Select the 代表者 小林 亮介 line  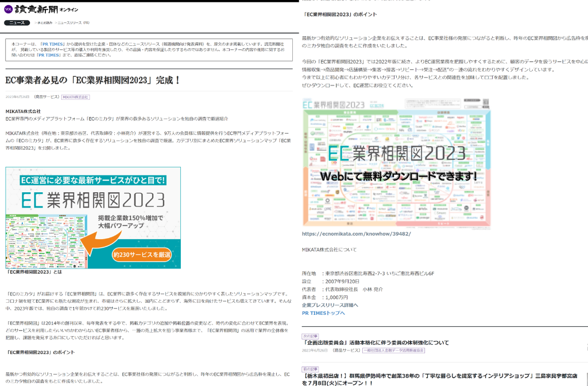(342, 289)
